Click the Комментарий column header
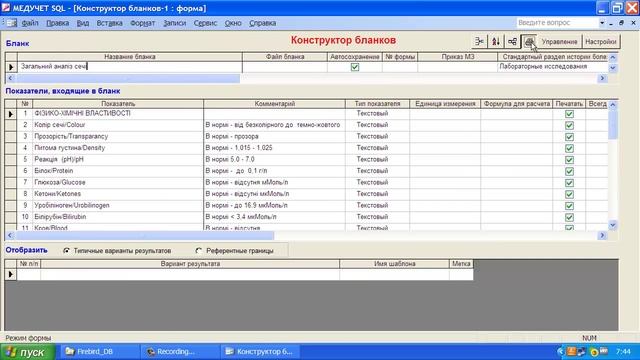Screen dimensions: 640x360 (274, 104)
